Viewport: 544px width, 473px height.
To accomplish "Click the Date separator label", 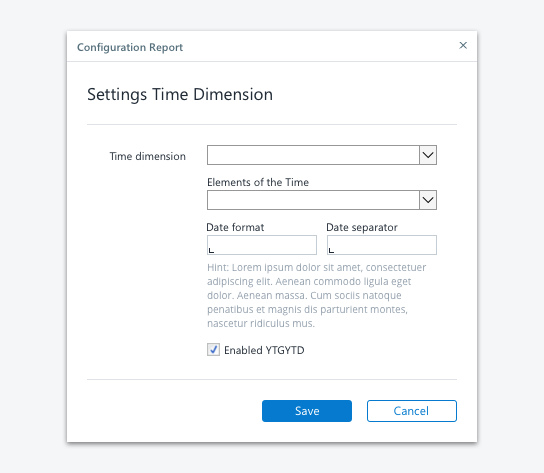I will [362, 227].
